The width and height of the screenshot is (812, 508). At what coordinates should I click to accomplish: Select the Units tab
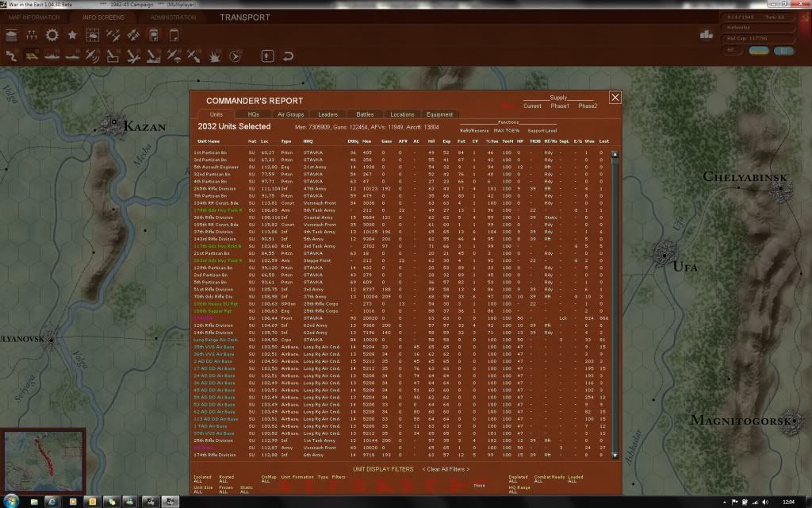[216, 114]
